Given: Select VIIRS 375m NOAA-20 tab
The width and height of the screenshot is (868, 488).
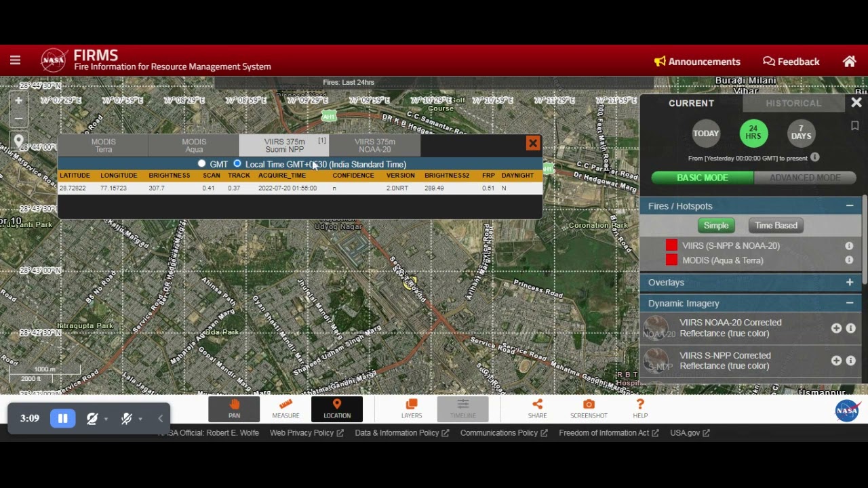Looking at the screenshot, I should pyautogui.click(x=375, y=145).
